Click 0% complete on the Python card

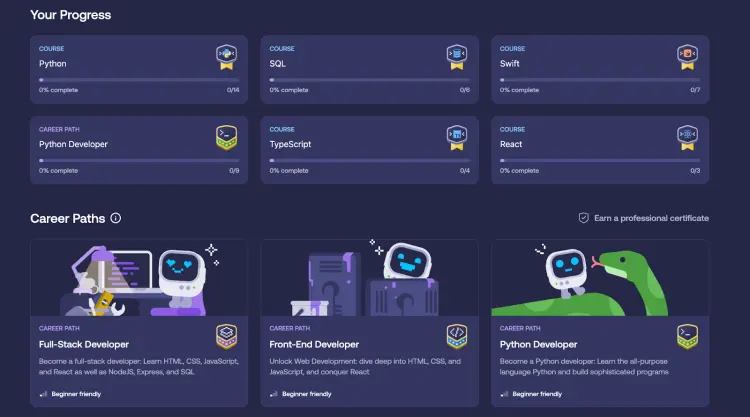tap(58, 90)
